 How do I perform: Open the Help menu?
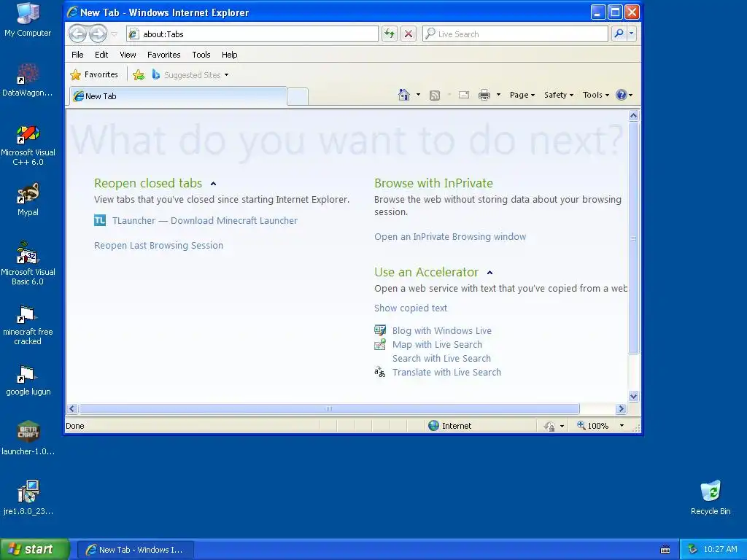pyautogui.click(x=229, y=55)
